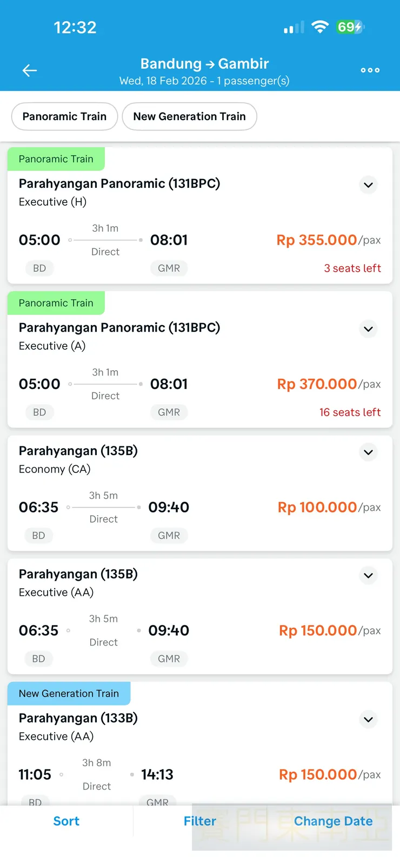
Task: Expand Parahyangan (135B) Executive (AA) details
Action: 368,576
